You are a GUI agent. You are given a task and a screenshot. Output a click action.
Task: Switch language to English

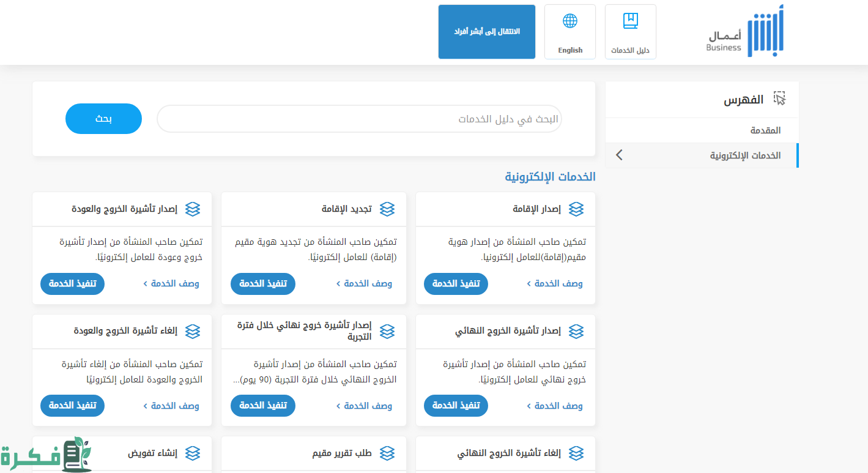tap(570, 32)
